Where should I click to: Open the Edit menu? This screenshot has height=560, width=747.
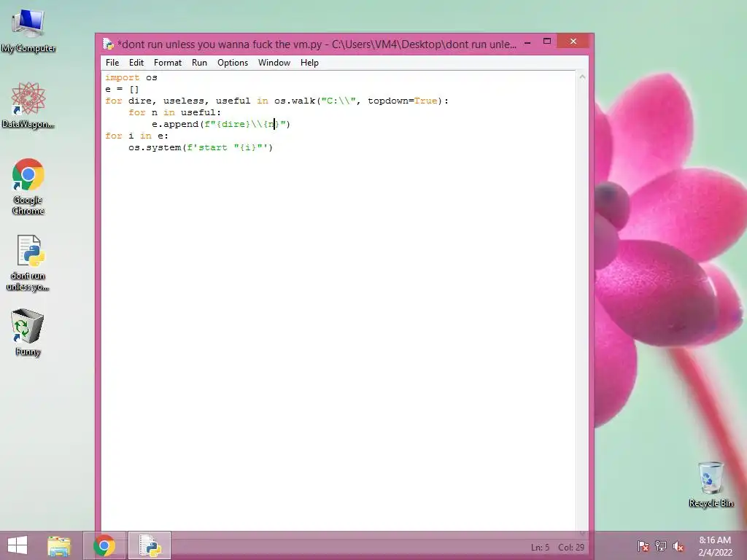(136, 63)
